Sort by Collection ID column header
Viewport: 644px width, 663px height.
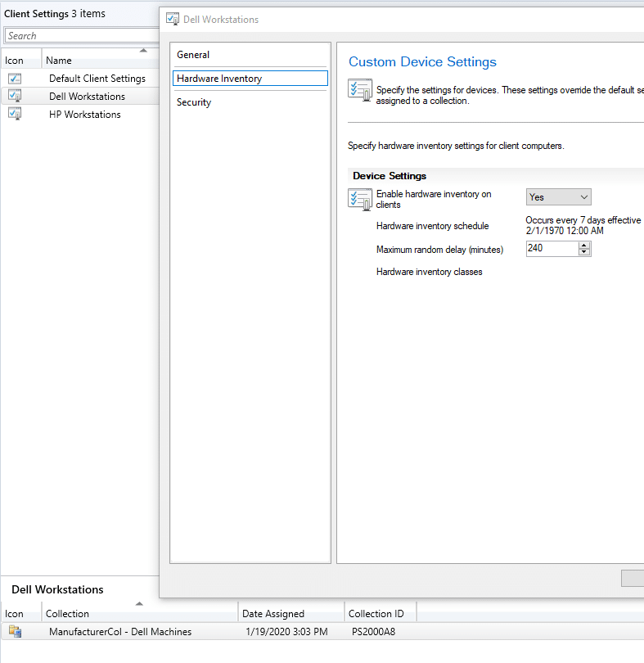(376, 614)
